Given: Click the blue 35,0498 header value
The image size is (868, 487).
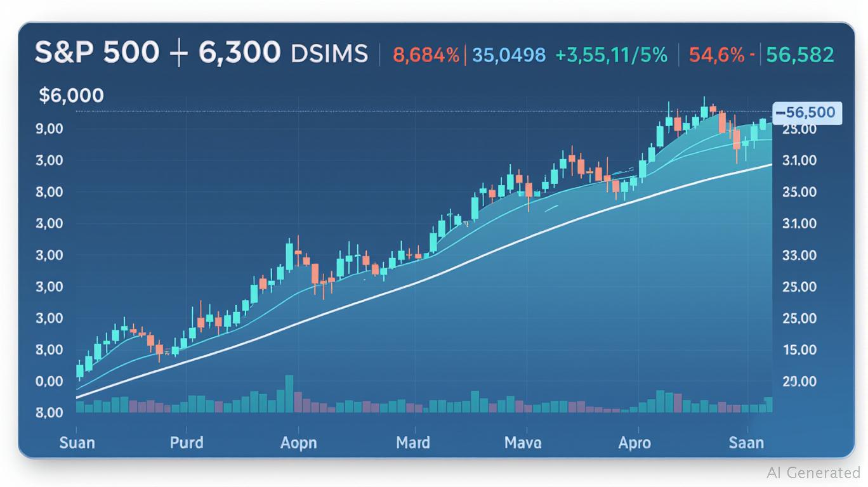Looking at the screenshot, I should tap(509, 55).
